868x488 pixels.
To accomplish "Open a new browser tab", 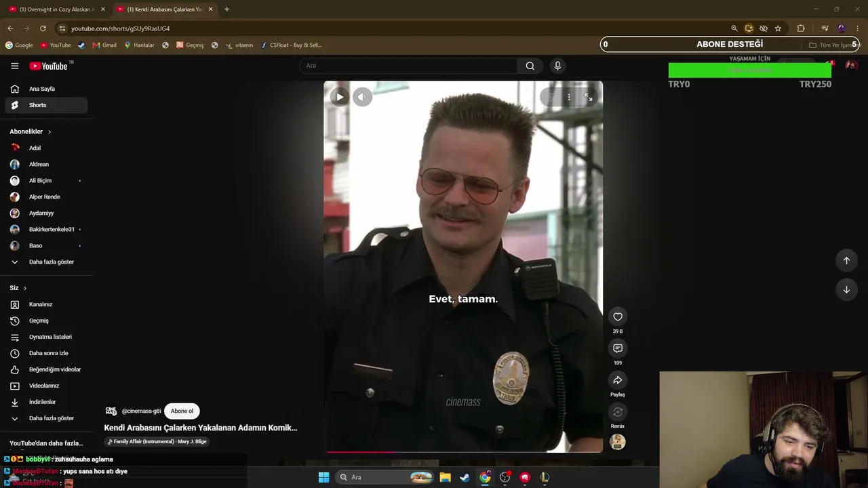I will tap(226, 9).
